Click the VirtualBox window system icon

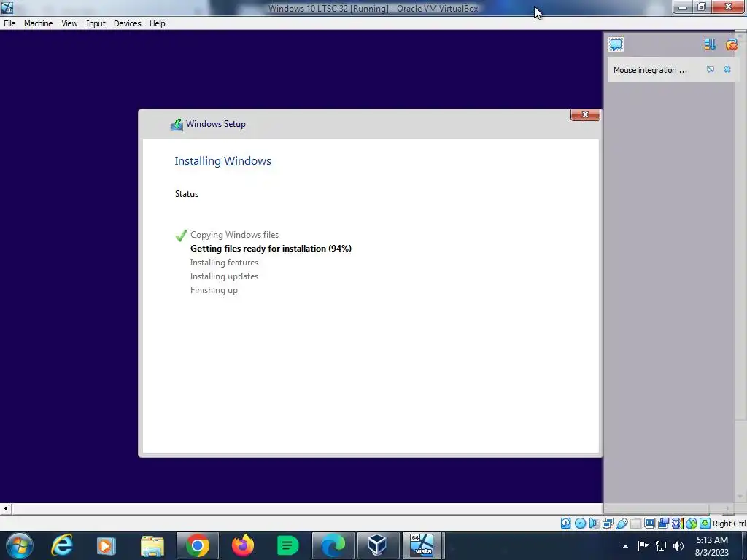click(7, 7)
